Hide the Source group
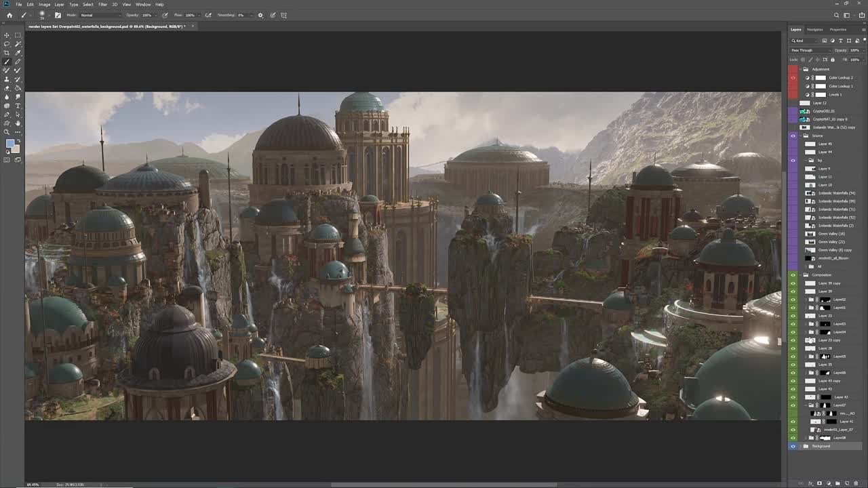Image resolution: width=868 pixels, height=488 pixels. click(x=793, y=136)
